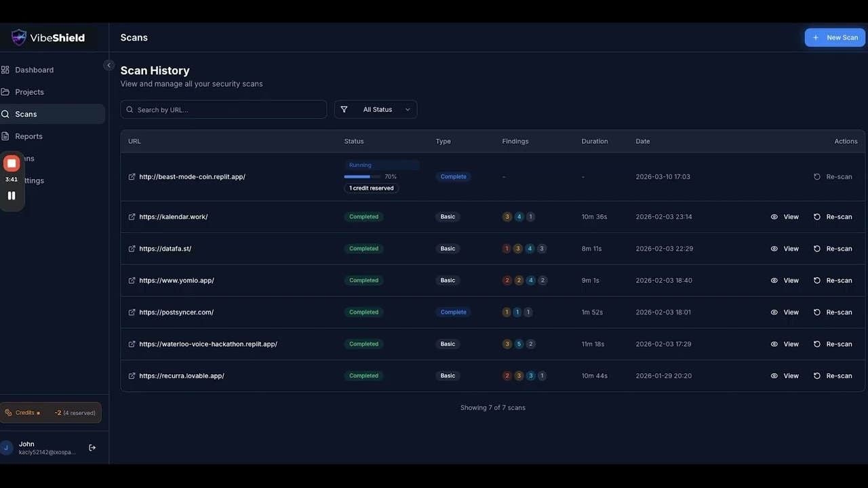868x488 pixels.
Task: Click the 70% running scan progress bar
Action: [362, 177]
